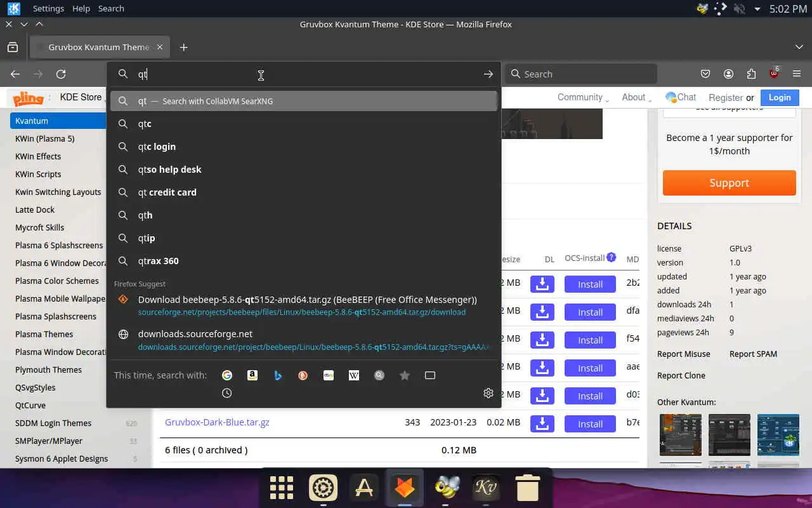
Task: Open the Firefox account icon
Action: (x=728, y=74)
